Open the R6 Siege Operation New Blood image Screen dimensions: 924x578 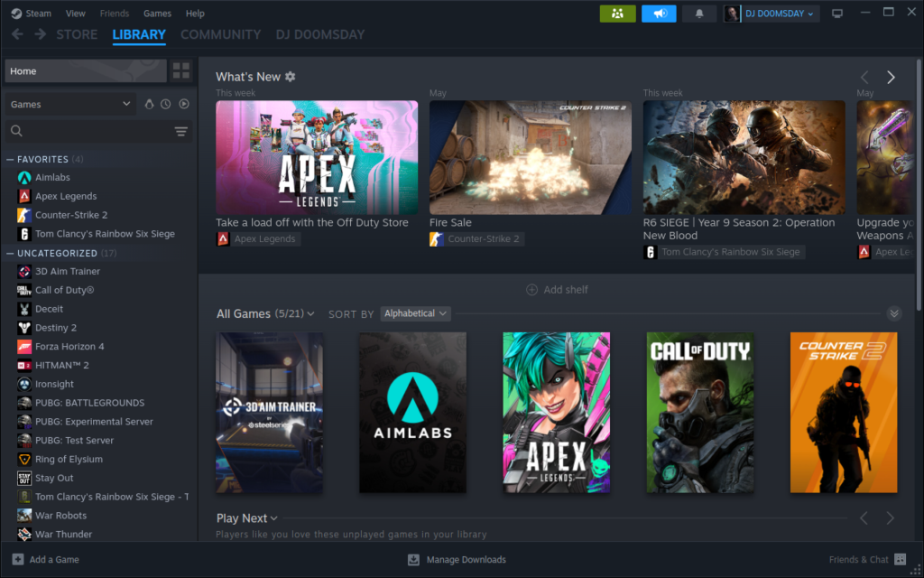click(x=744, y=157)
